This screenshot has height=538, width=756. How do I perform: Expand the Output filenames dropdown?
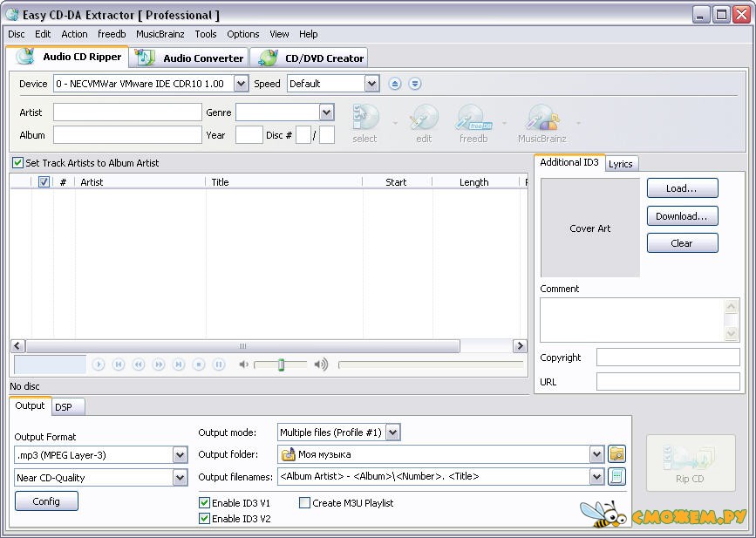click(596, 476)
